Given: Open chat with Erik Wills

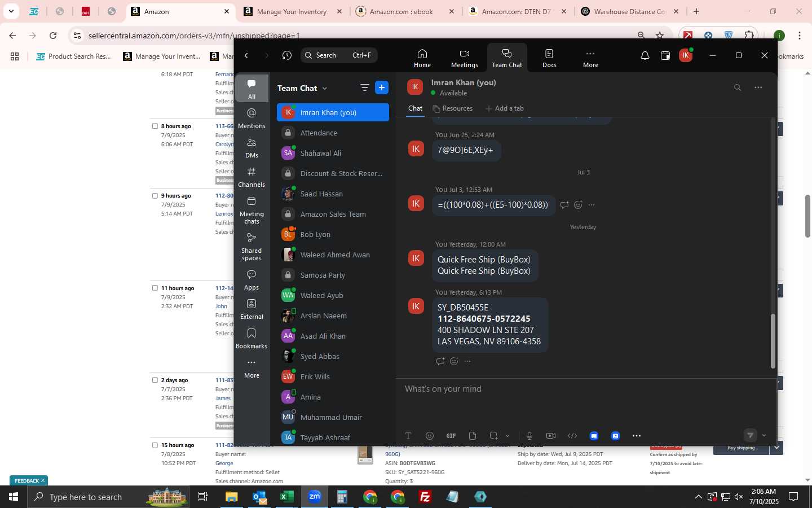Looking at the screenshot, I should (333, 376).
